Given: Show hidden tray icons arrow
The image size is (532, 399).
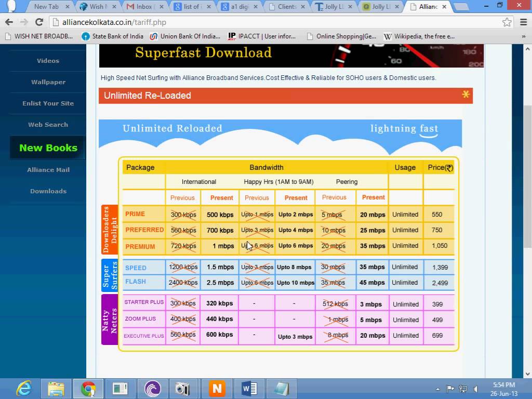Looking at the screenshot, I should 437,389.
